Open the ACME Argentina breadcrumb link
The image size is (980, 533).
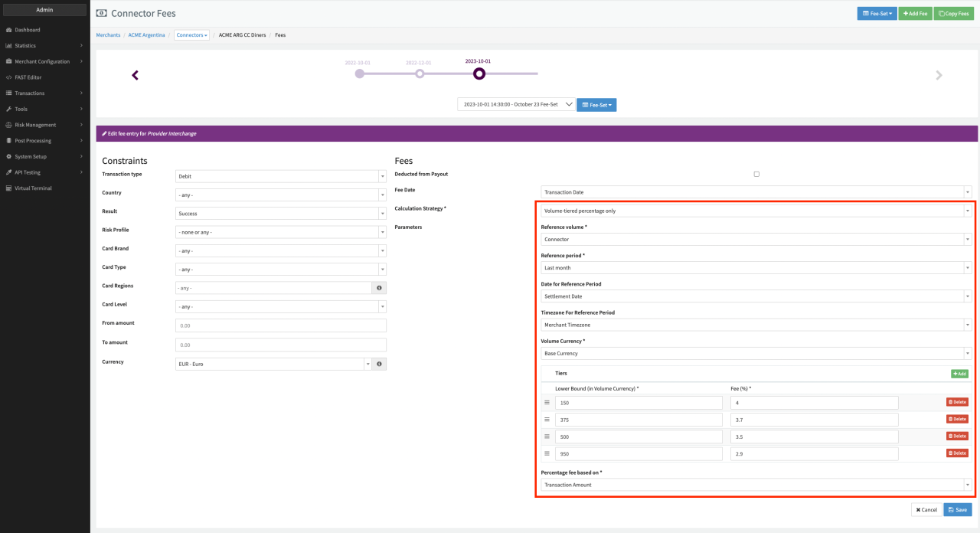146,35
